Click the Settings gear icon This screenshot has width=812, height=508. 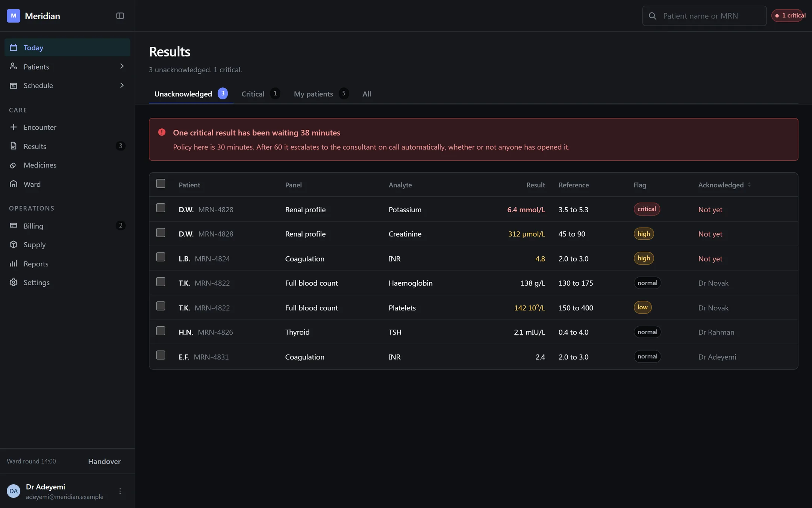(x=14, y=282)
